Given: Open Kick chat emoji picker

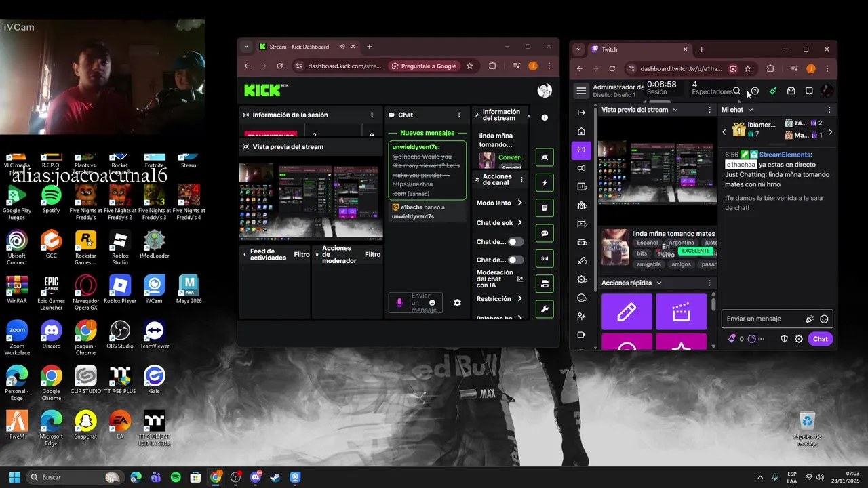Looking at the screenshot, I should click(432, 303).
